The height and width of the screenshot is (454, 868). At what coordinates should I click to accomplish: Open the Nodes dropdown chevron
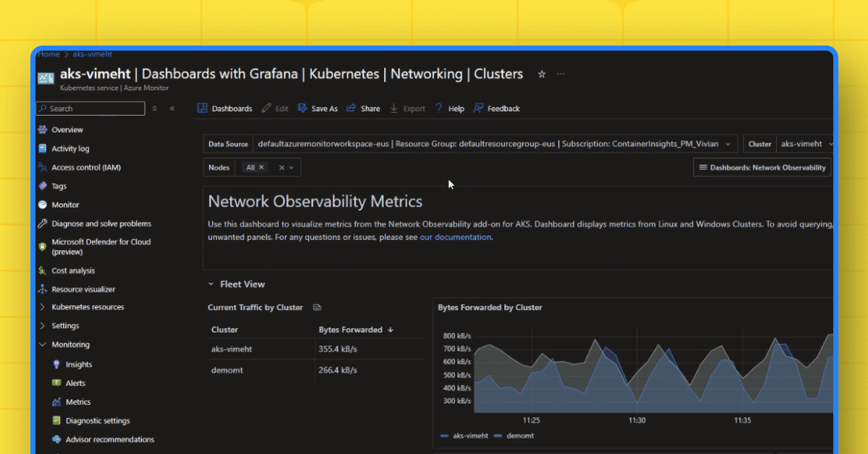pos(292,168)
